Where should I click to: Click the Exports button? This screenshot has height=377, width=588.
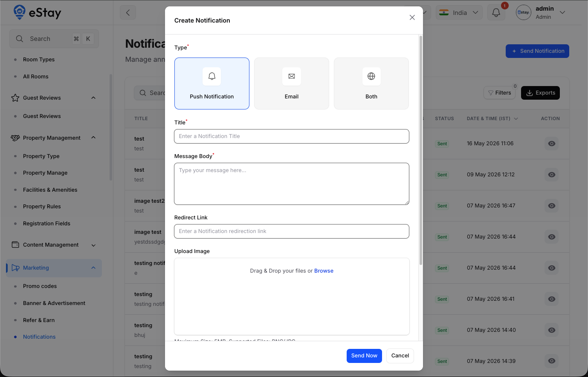(540, 93)
